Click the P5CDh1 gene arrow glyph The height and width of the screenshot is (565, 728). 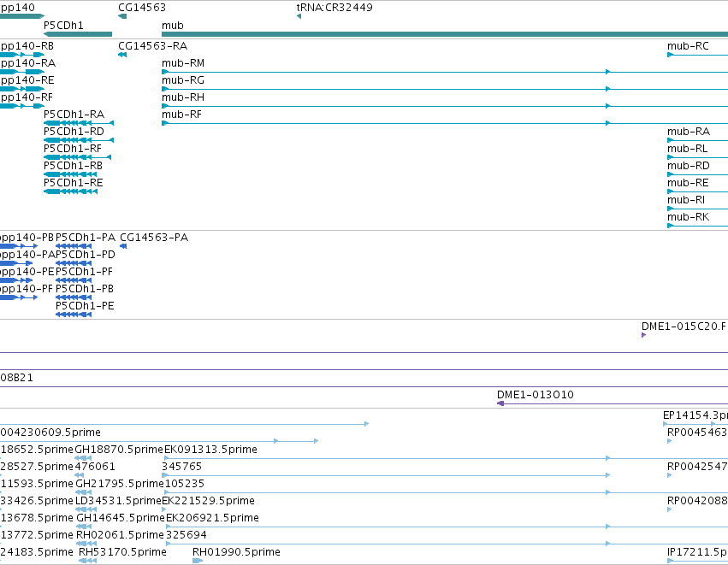(78, 34)
